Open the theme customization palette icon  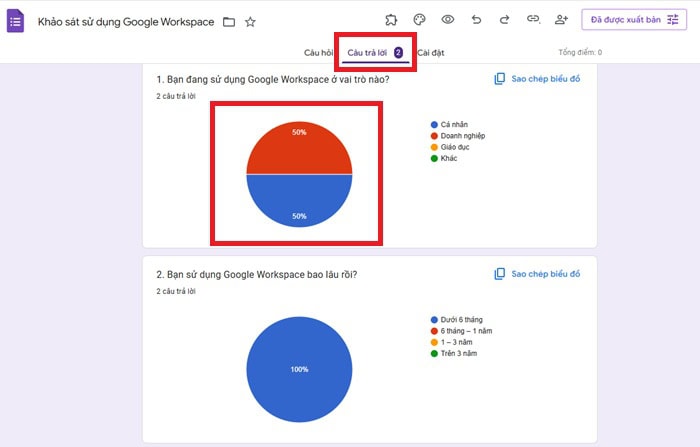coord(419,20)
